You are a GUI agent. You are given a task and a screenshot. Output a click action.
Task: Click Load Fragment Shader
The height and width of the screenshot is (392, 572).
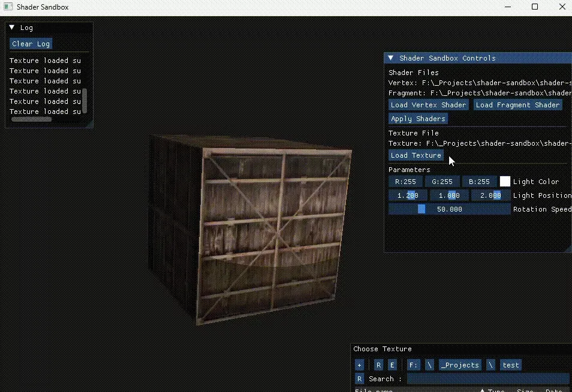pos(517,105)
